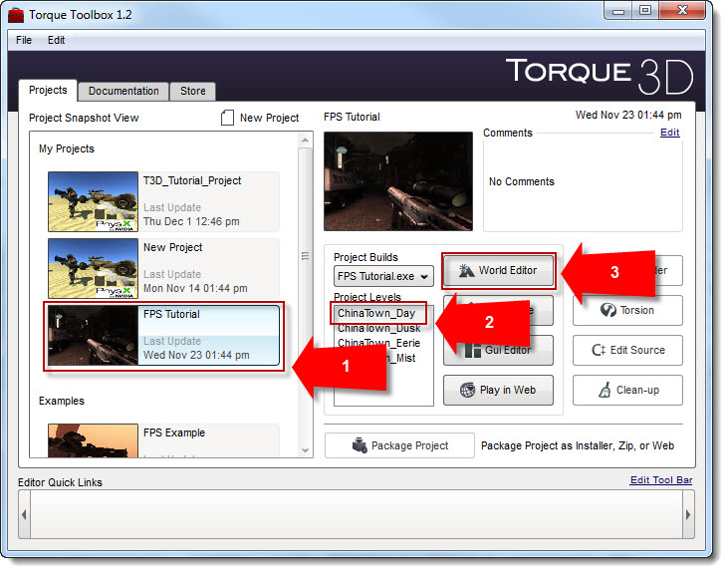Edit the project comments link

pyautogui.click(x=669, y=133)
